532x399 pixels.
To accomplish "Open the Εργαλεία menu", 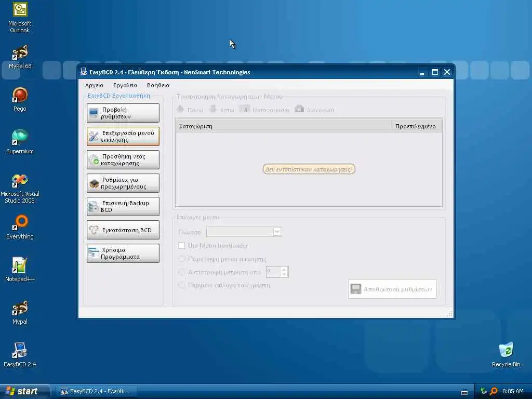I will (125, 85).
